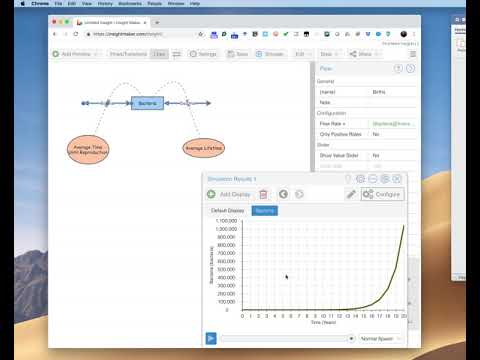Screen dimensions: 480x360
Task: Click the slider handle at playback end
Action: 351,339
